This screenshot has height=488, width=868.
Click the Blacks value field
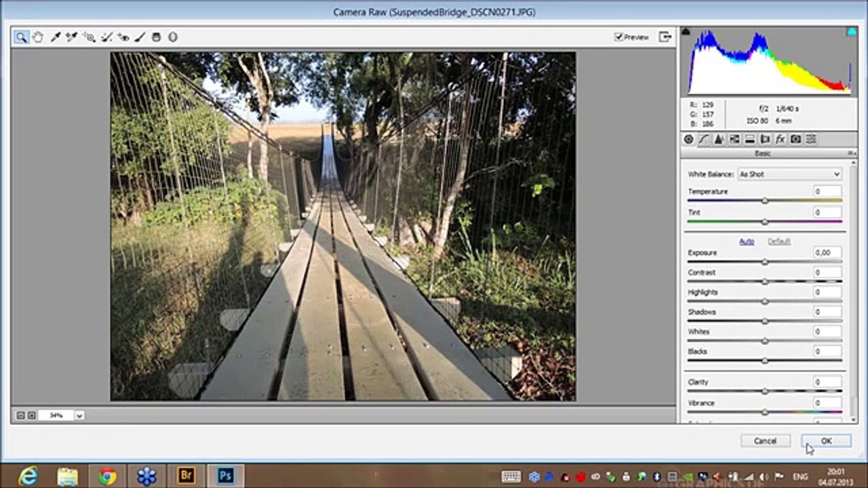point(827,352)
